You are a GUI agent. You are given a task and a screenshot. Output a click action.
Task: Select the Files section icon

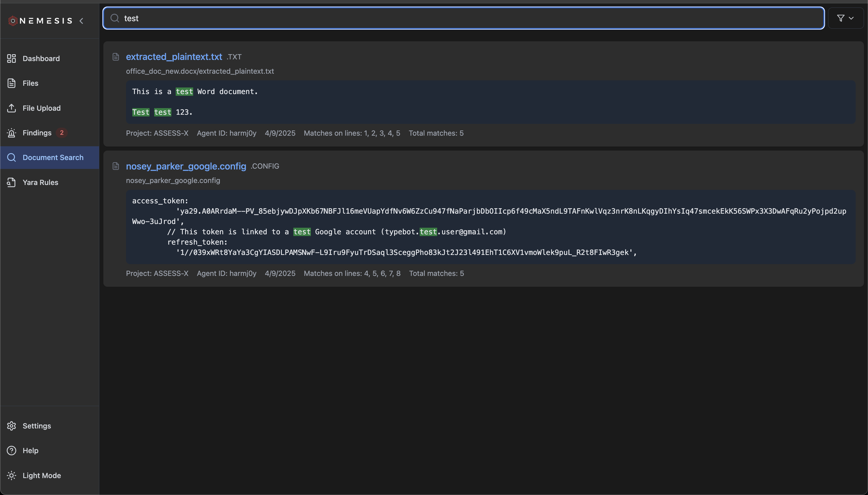pos(11,83)
